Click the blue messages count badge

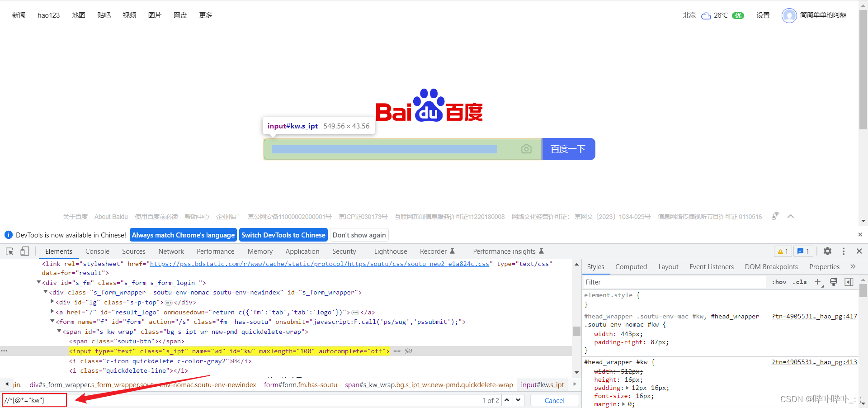click(x=803, y=251)
